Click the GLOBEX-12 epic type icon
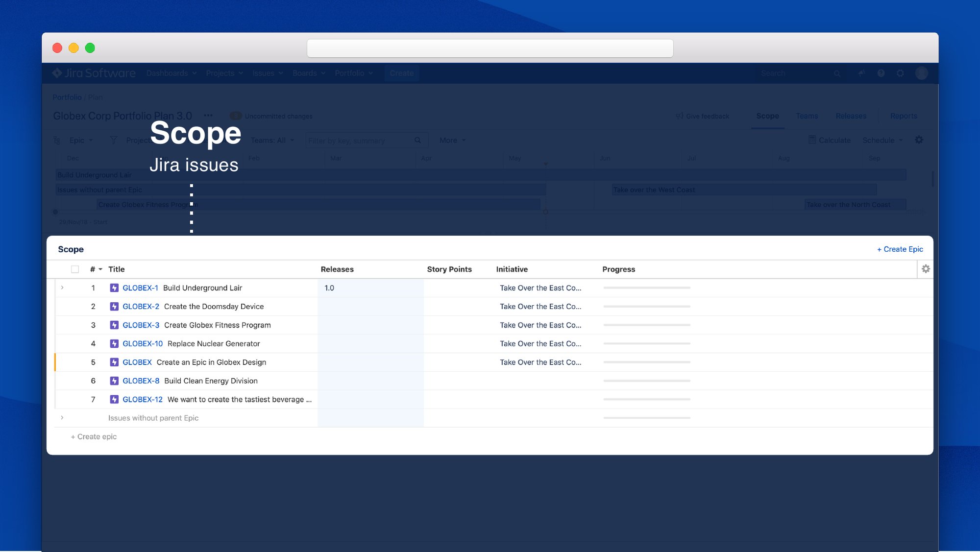The image size is (980, 552). [x=114, y=400]
